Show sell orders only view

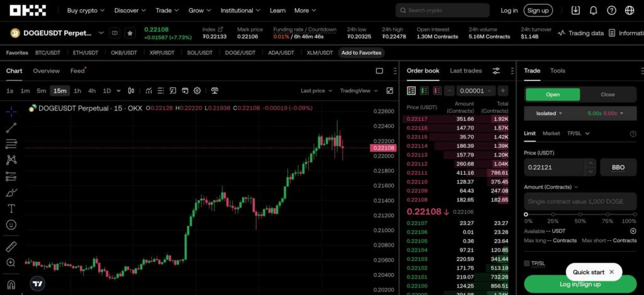click(x=438, y=91)
